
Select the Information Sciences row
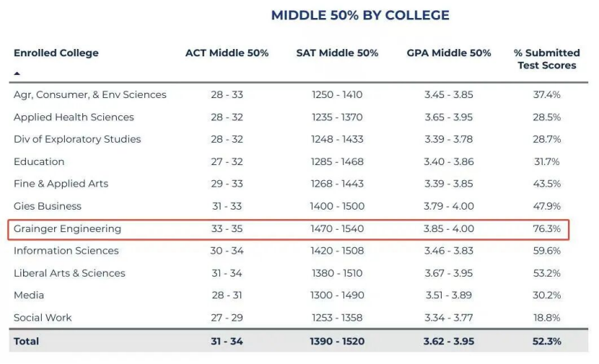click(66, 251)
